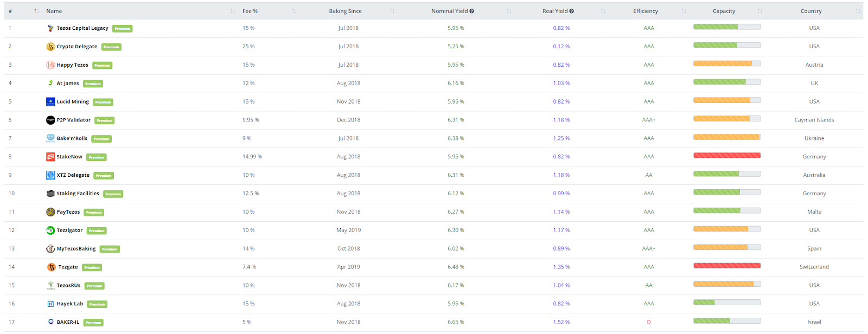Viewport: 868px width, 334px height.
Task: Click Premium badge next to Happy Tezos
Action: point(102,66)
